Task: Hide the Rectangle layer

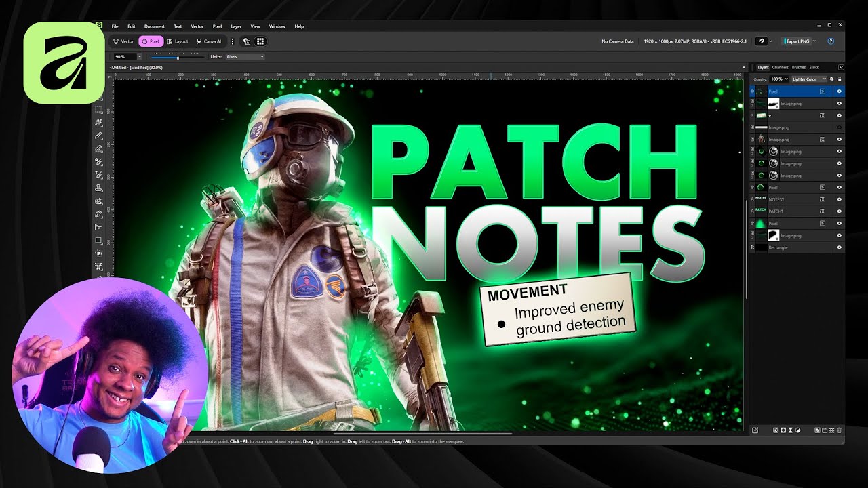Action: pos(840,247)
